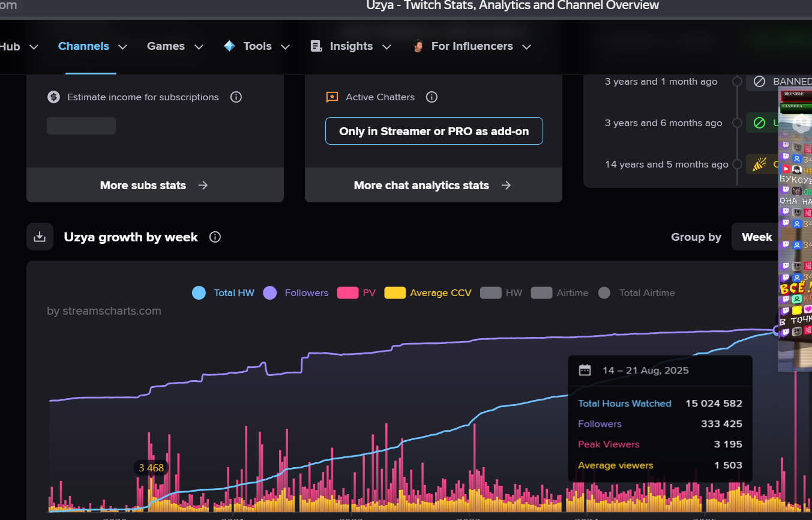Open the Hub navigation dropdown
The width and height of the screenshot is (812, 520).
coord(19,46)
